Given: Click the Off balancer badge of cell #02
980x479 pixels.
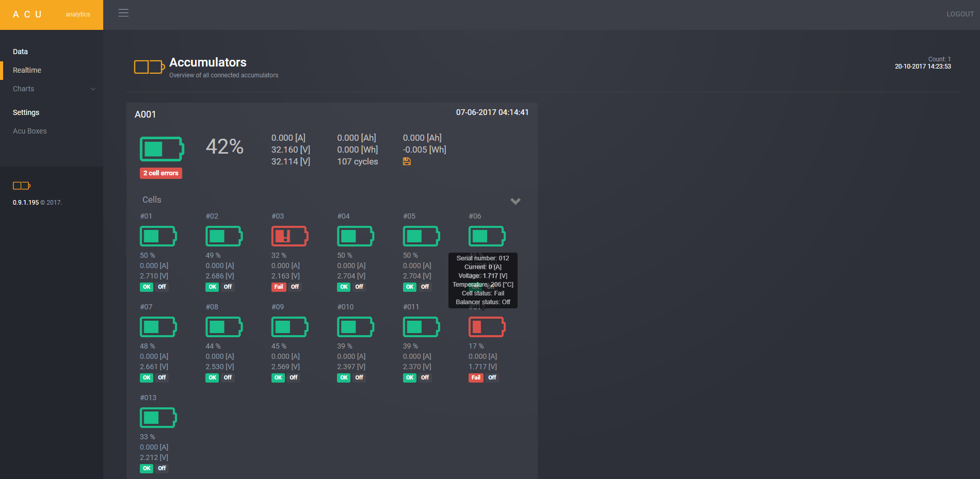Looking at the screenshot, I should tap(228, 287).
